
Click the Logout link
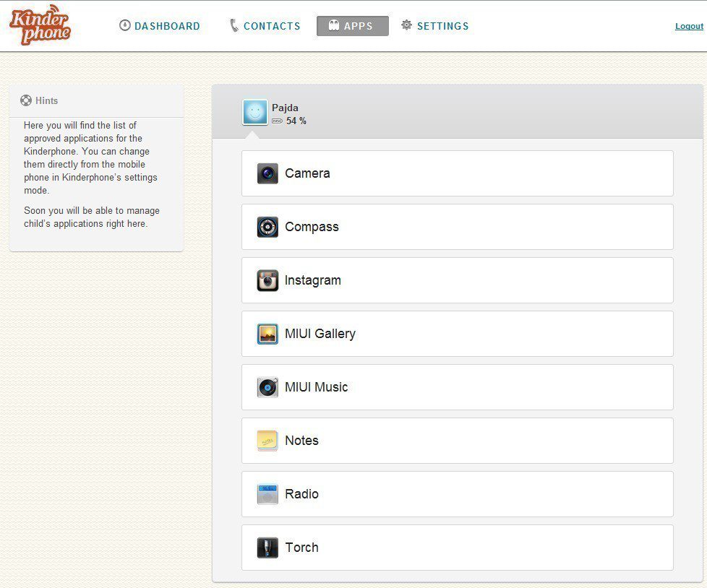(x=689, y=26)
